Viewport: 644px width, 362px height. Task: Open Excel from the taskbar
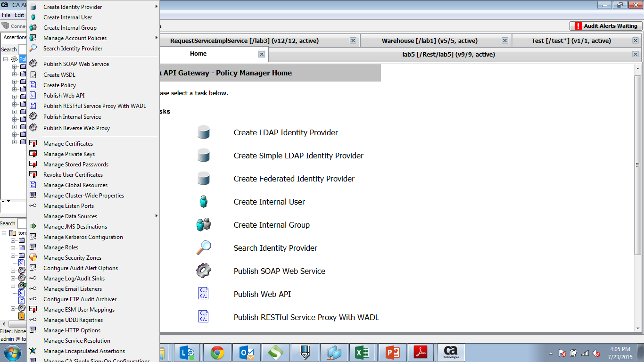point(363,353)
